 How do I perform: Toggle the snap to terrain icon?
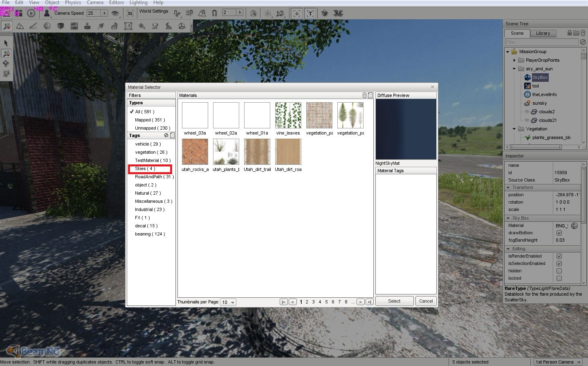tap(202, 13)
